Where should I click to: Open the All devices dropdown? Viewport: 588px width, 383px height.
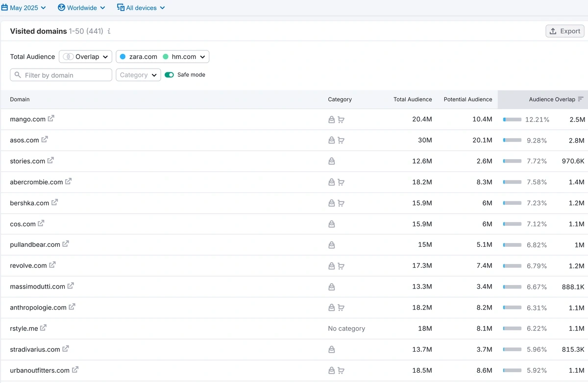pyautogui.click(x=141, y=8)
